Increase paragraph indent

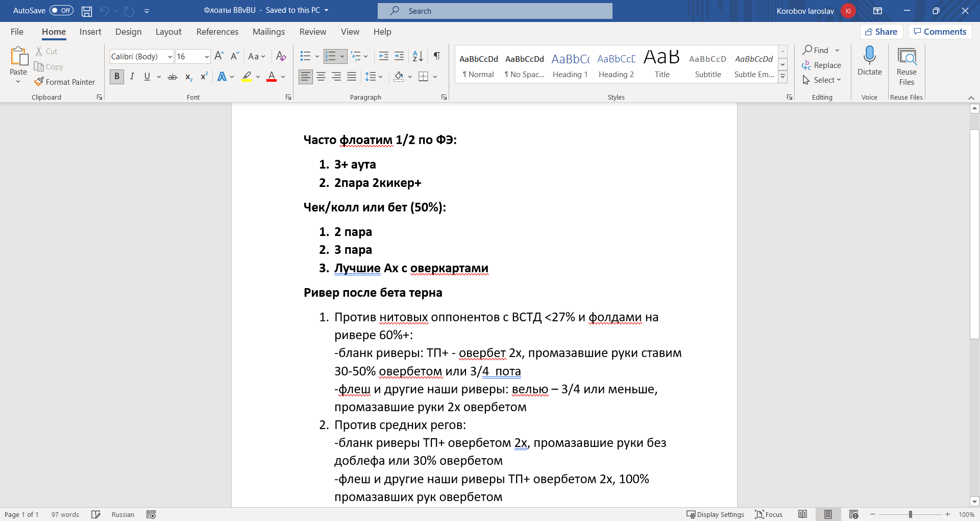[x=399, y=56]
